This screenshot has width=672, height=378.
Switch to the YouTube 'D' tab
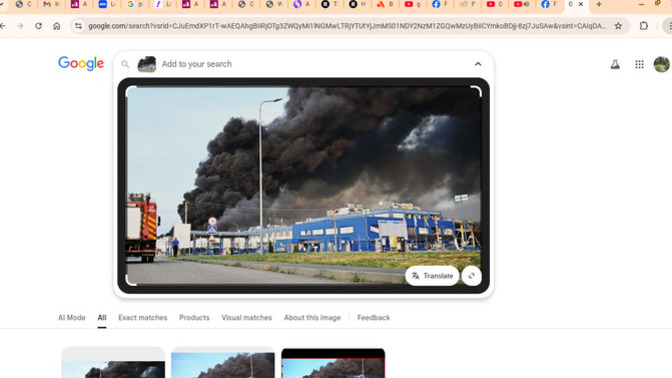point(495,4)
